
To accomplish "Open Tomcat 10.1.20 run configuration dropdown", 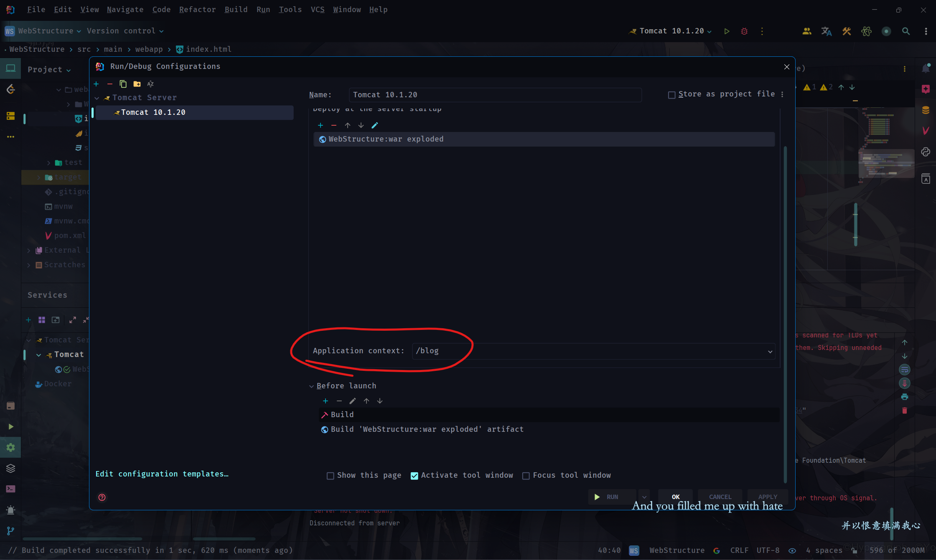I will (x=670, y=31).
